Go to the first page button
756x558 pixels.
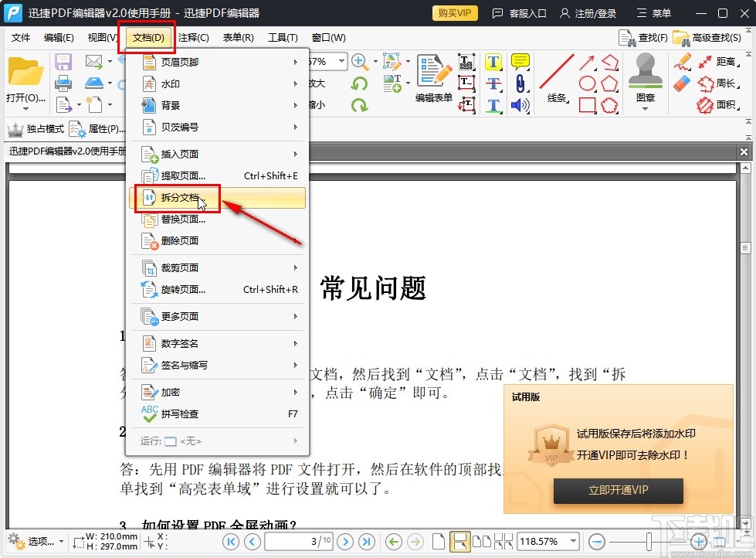click(231, 542)
